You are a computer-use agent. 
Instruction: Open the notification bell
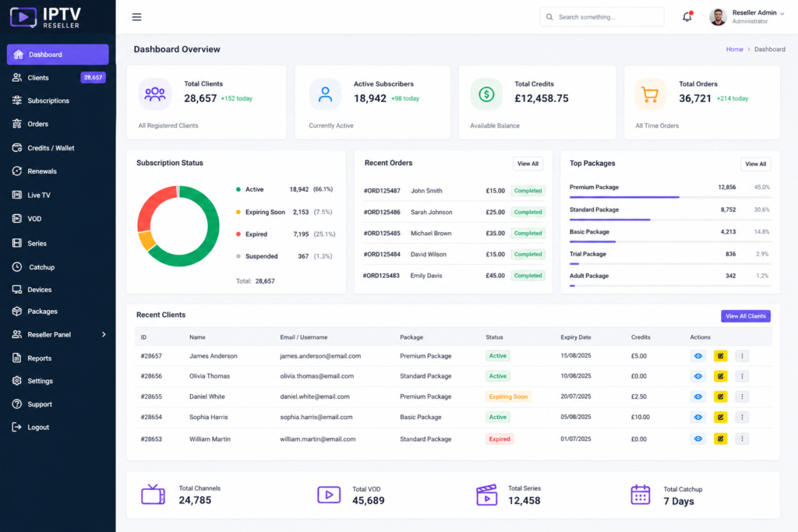(x=687, y=17)
